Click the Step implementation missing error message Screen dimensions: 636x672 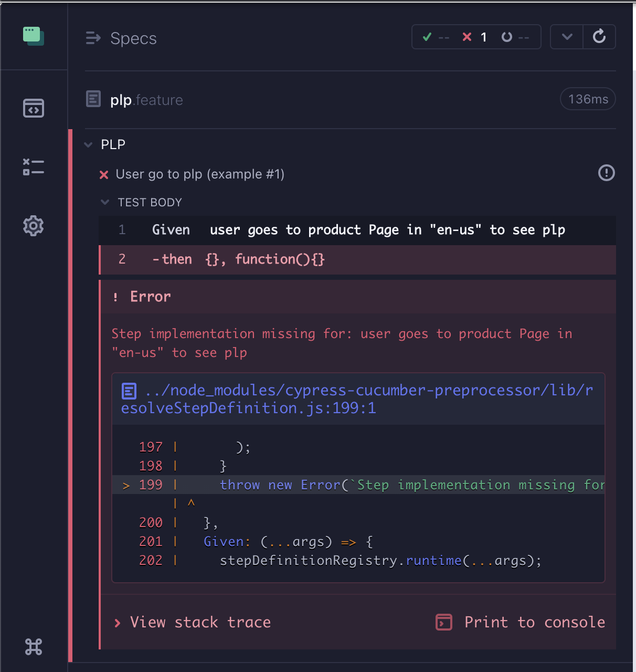[342, 343]
